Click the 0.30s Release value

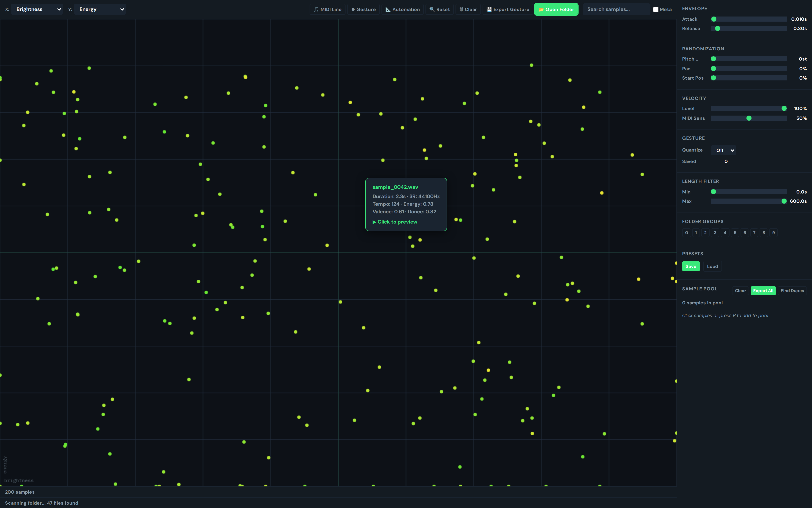pyautogui.click(x=800, y=29)
